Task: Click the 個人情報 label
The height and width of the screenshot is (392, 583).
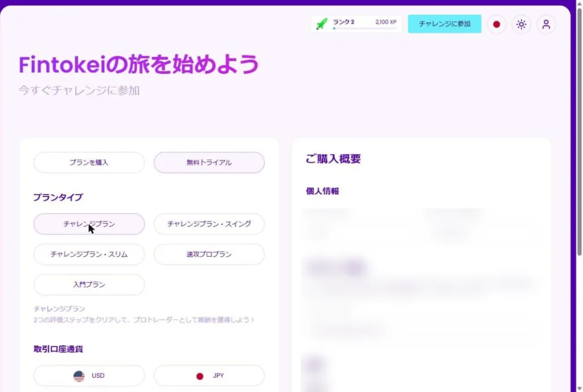Action: click(x=322, y=191)
